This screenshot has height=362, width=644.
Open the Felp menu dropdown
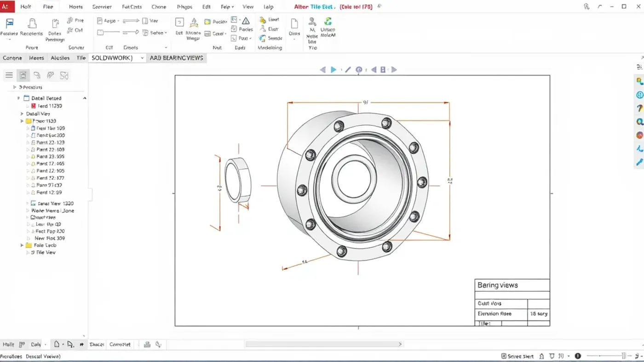tap(227, 7)
